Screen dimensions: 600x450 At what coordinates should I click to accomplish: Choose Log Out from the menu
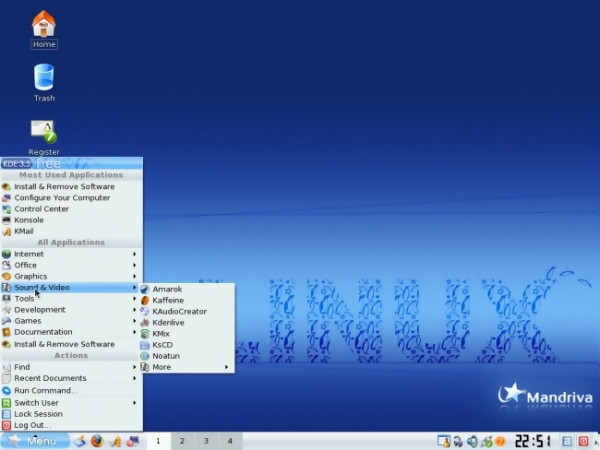[32, 425]
